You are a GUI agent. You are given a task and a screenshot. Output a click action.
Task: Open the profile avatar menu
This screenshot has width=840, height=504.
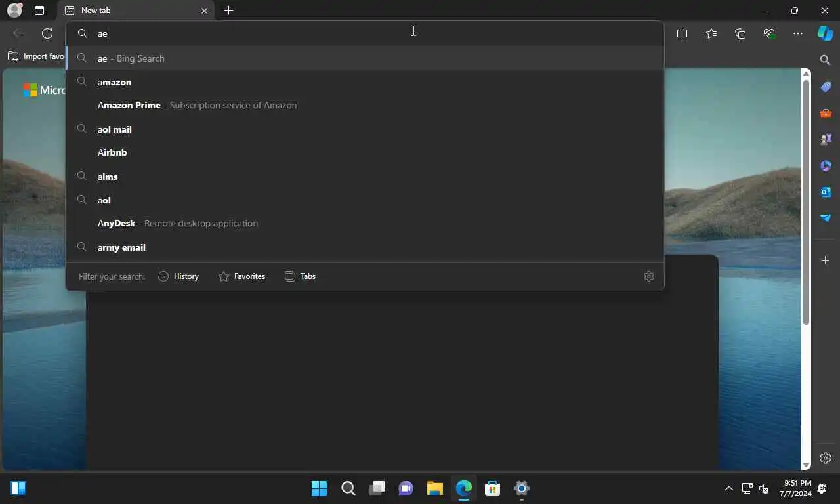pyautogui.click(x=14, y=10)
